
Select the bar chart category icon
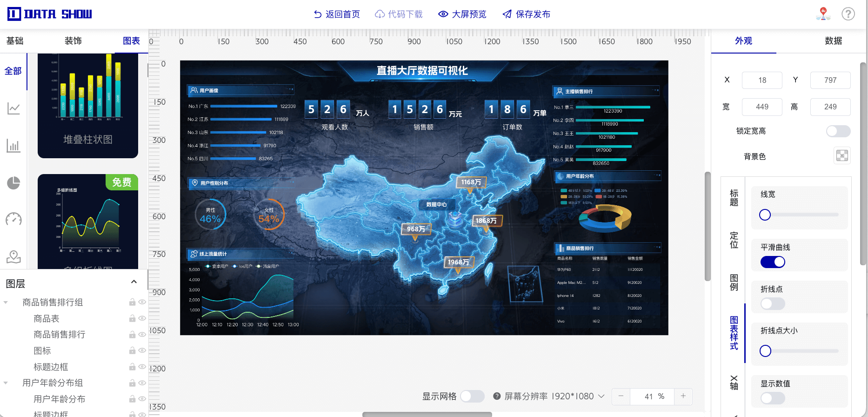click(13, 146)
